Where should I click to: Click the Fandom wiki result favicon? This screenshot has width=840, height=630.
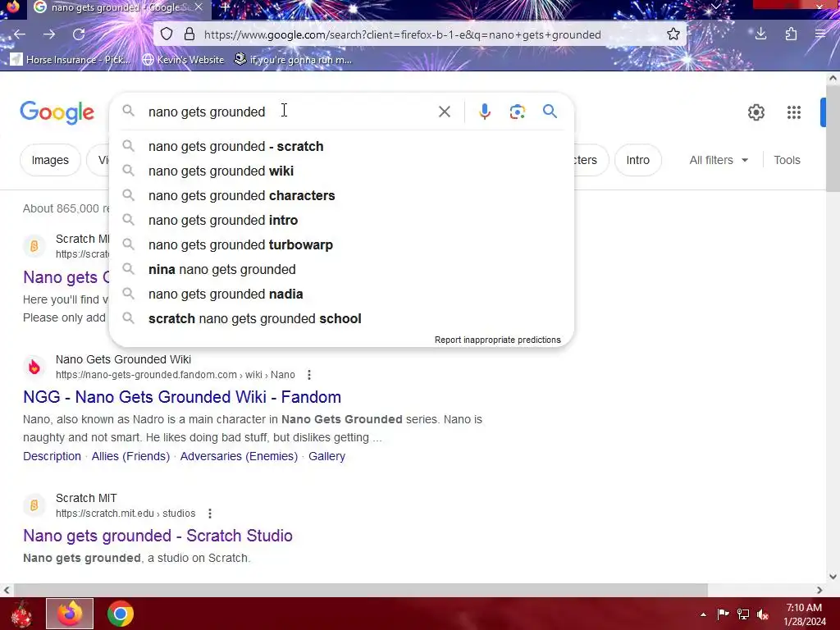pyautogui.click(x=34, y=367)
